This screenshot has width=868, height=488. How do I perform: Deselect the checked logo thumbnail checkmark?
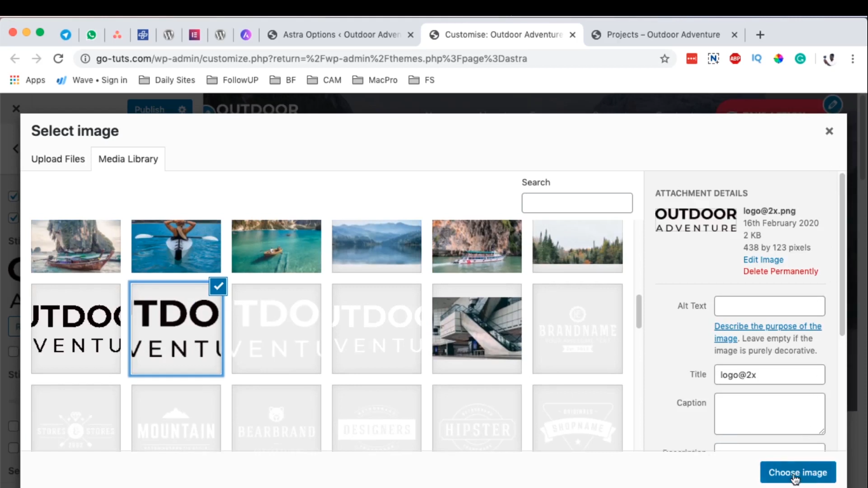click(218, 287)
